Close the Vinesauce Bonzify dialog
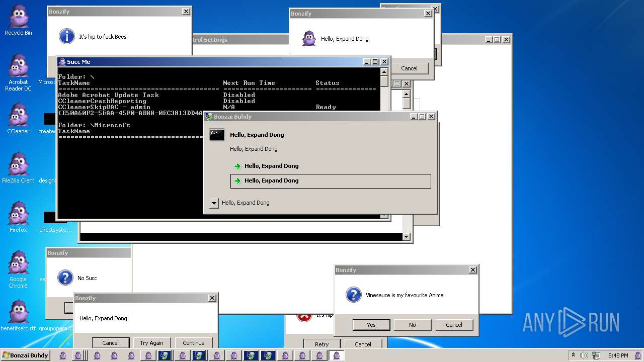 click(473, 270)
